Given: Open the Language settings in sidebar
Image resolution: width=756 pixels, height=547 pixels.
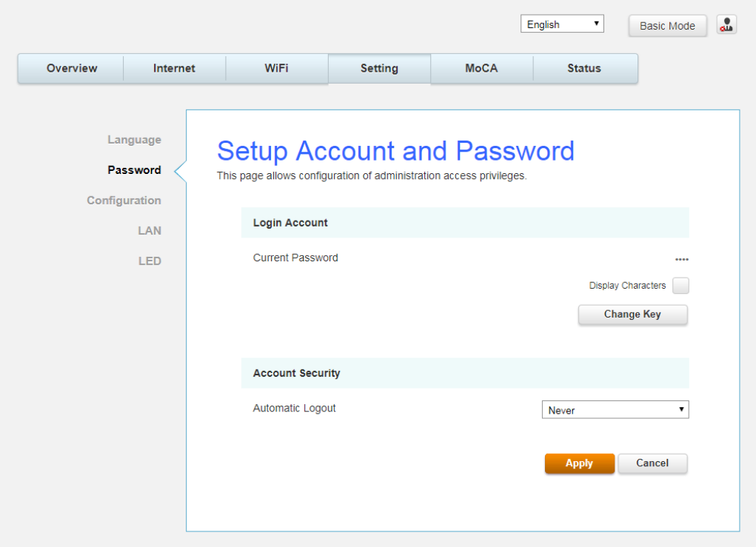Looking at the screenshot, I should click(134, 140).
